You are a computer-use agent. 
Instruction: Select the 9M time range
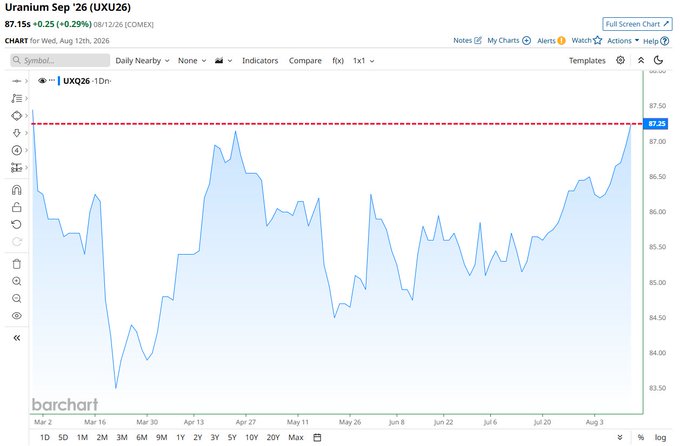tap(162, 437)
